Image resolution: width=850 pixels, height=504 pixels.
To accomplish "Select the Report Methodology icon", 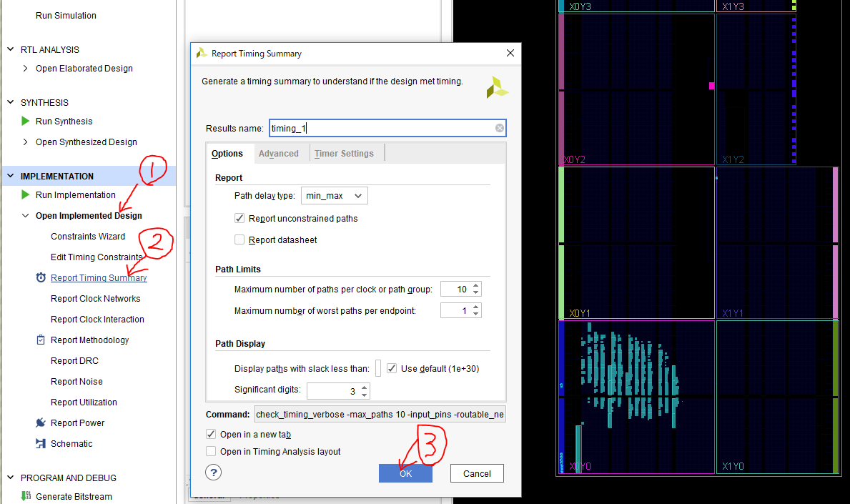I will point(40,340).
